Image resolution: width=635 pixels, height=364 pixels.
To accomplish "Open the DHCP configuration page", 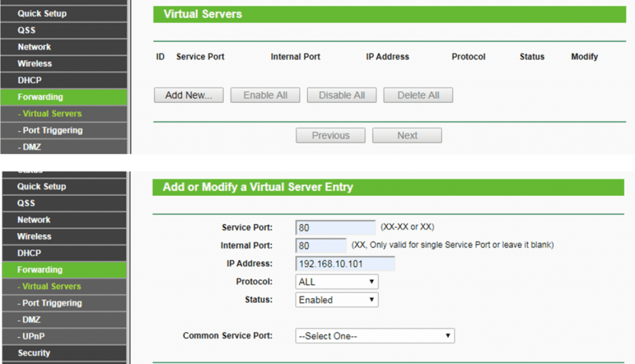I will [32, 253].
